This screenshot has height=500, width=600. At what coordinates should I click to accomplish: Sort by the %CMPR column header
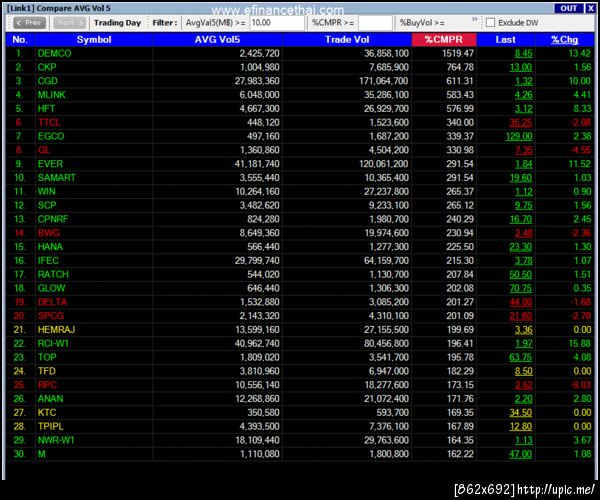(444, 40)
